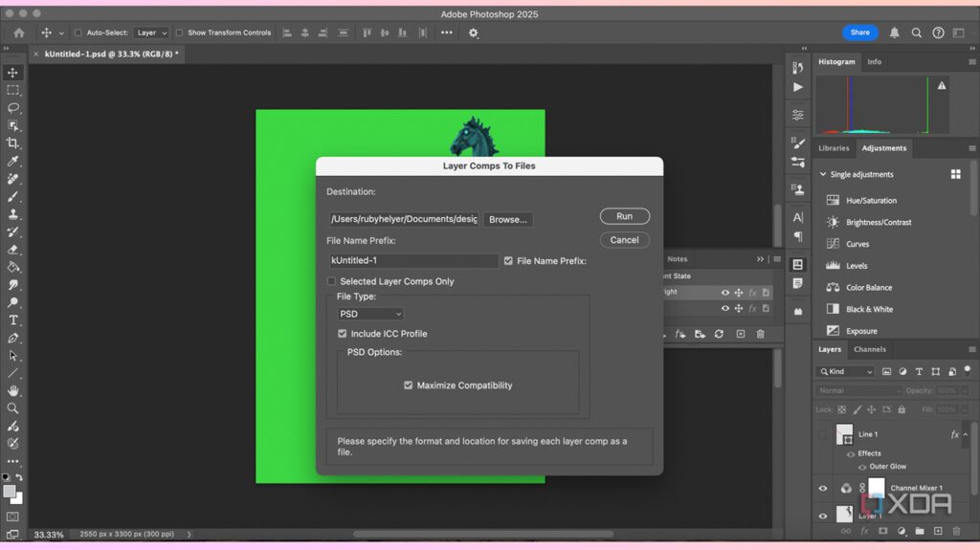Screen dimensions: 980x550
Task: Delete layer comp with trash icon
Action: (x=761, y=335)
